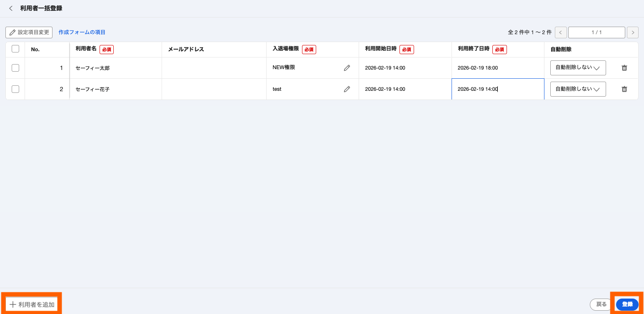Click the 戻る button
The image size is (644, 314).
pos(601,304)
